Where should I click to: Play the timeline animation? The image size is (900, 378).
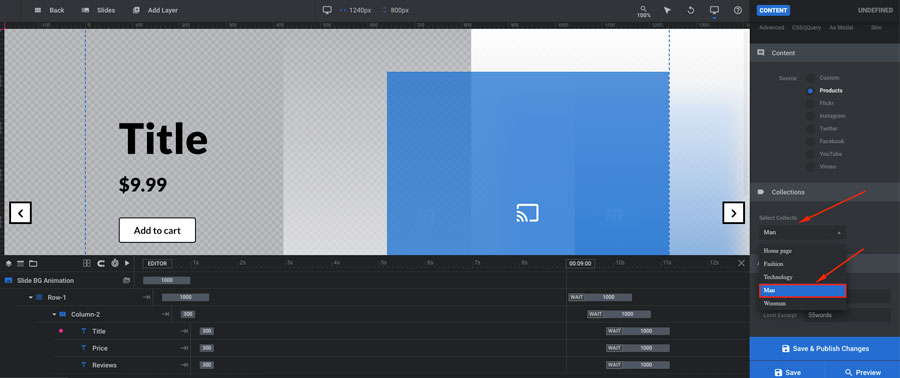[127, 263]
